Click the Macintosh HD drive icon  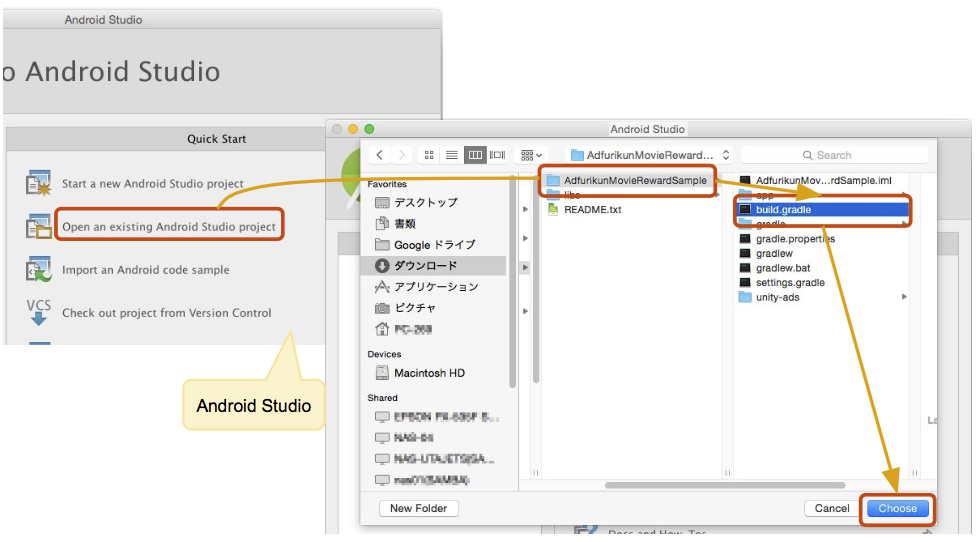pos(382,373)
